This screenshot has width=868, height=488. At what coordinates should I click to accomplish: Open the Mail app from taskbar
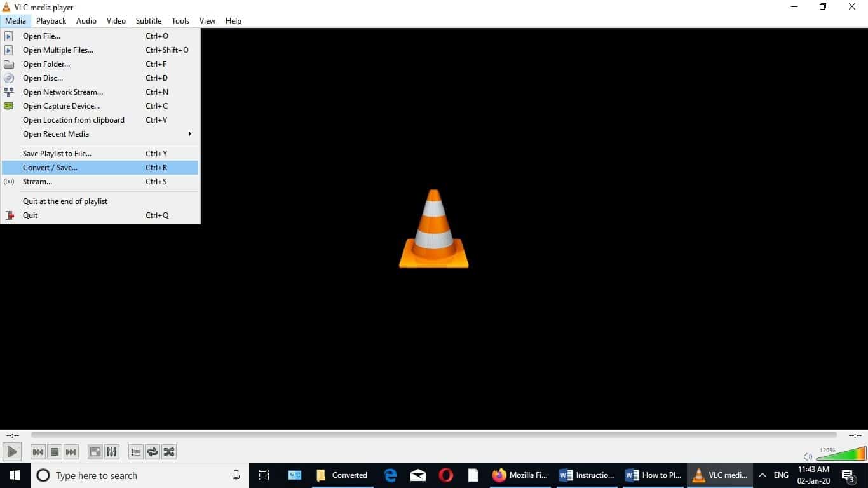(418, 475)
